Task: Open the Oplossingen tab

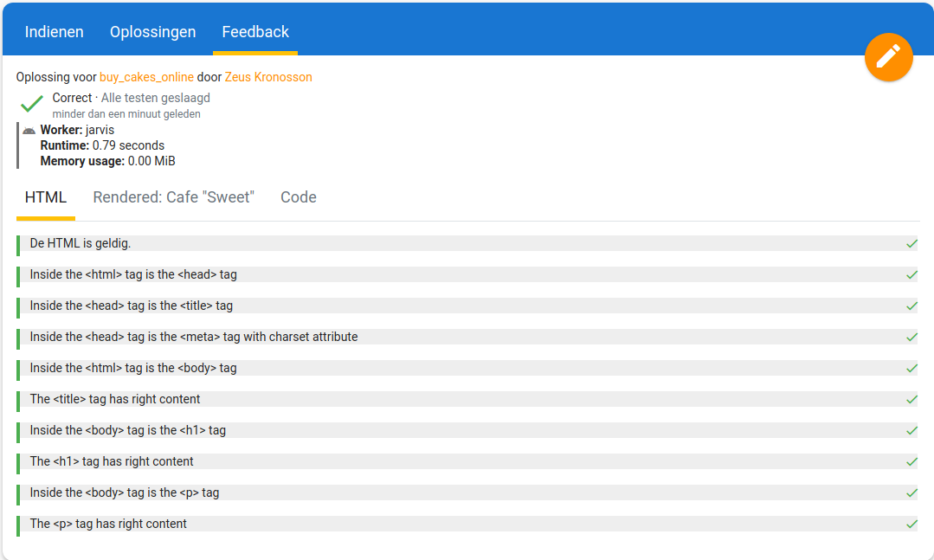Action: [x=152, y=31]
